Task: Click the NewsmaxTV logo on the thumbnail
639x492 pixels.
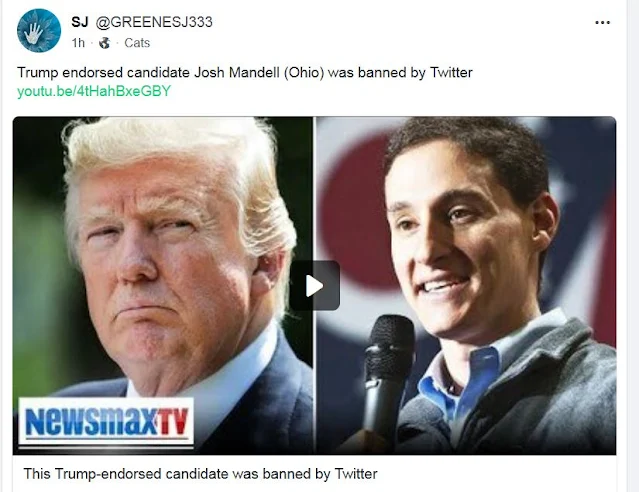Action: pyautogui.click(x=106, y=421)
